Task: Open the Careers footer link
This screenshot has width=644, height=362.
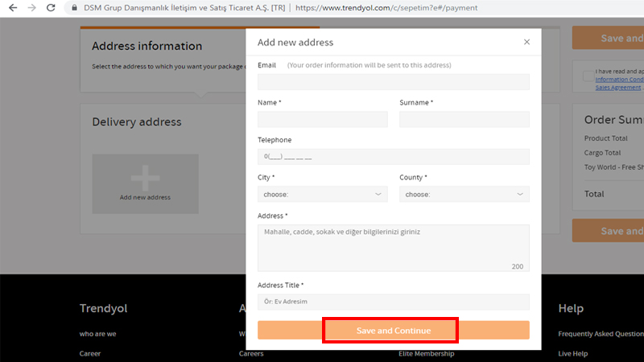Action: pyautogui.click(x=251, y=354)
